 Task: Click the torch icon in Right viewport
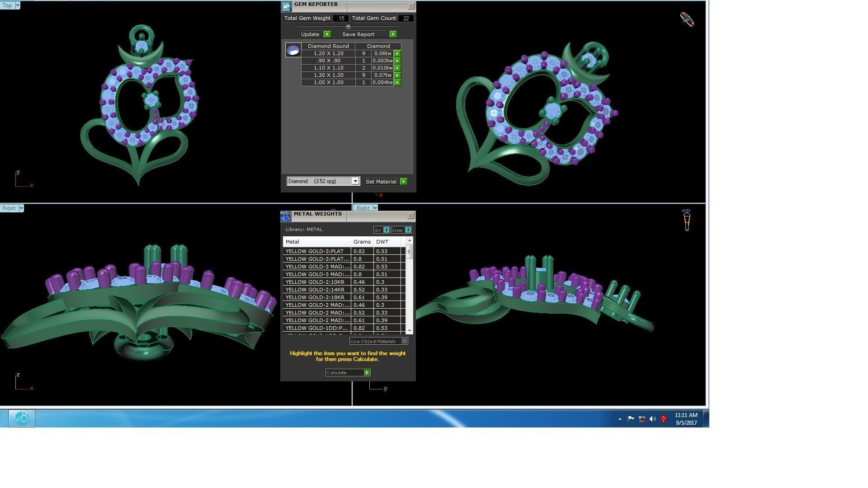(x=687, y=220)
